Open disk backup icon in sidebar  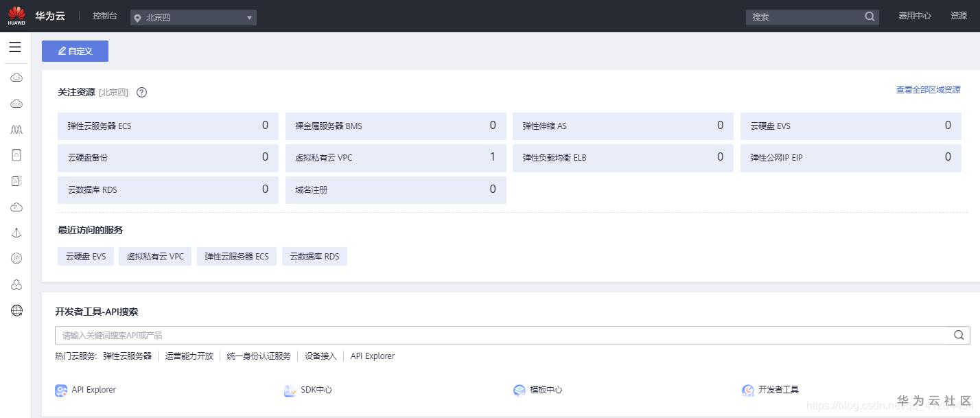tap(16, 181)
